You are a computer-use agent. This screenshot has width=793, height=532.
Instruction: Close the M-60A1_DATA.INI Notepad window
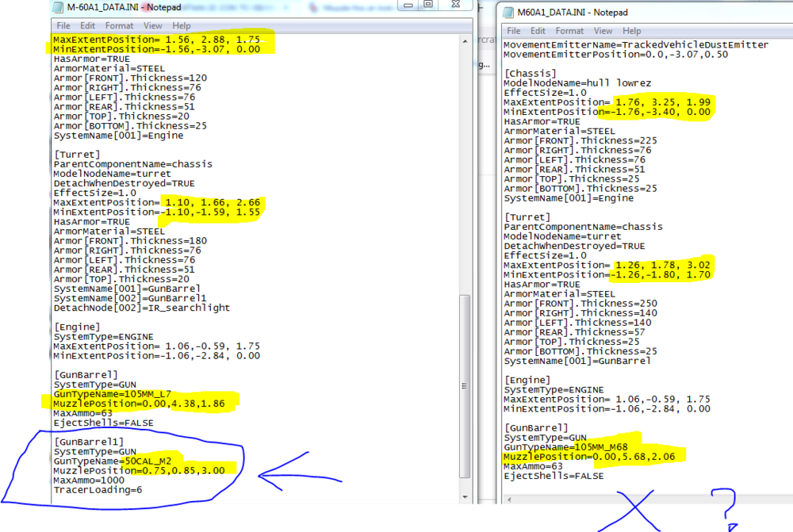click(456, 5)
